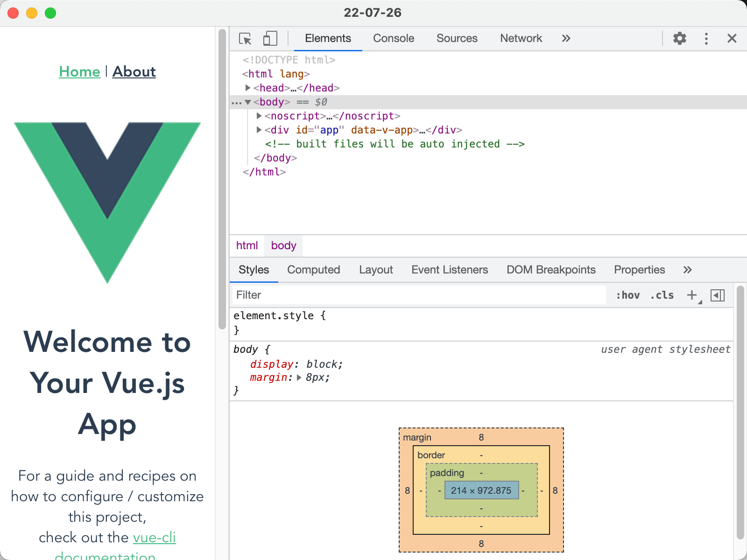
Task: Expand the head element node
Action: click(248, 88)
